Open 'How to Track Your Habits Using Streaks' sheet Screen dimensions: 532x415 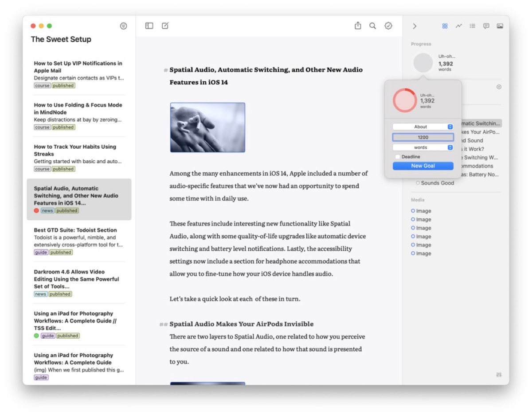coord(79,158)
